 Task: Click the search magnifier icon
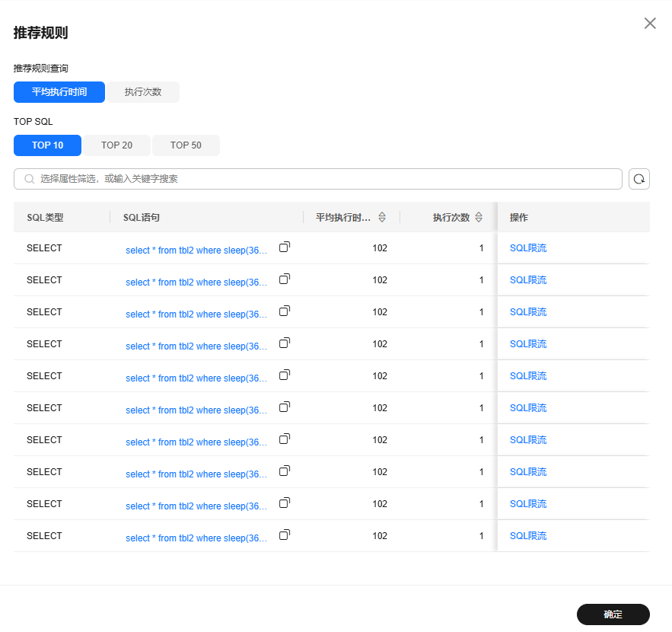[x=30, y=179]
